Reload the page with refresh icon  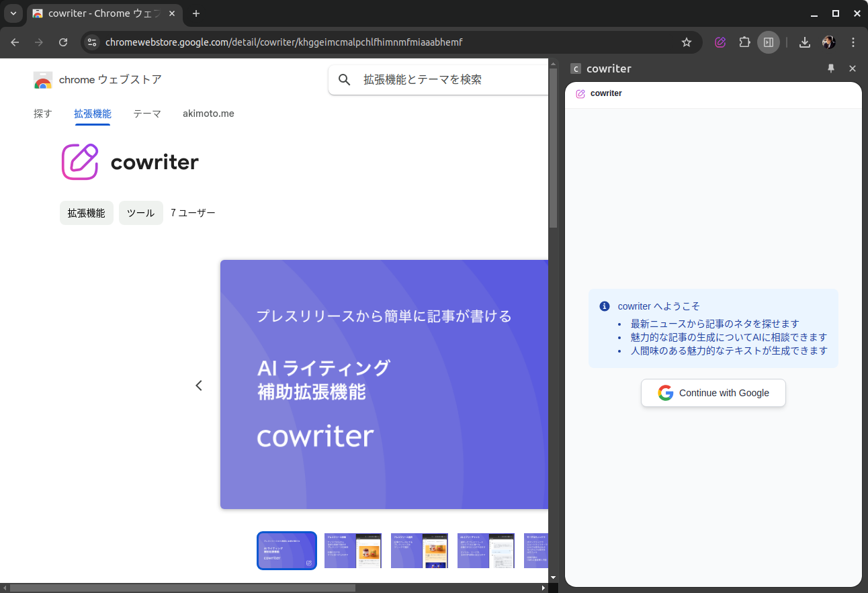(x=63, y=42)
